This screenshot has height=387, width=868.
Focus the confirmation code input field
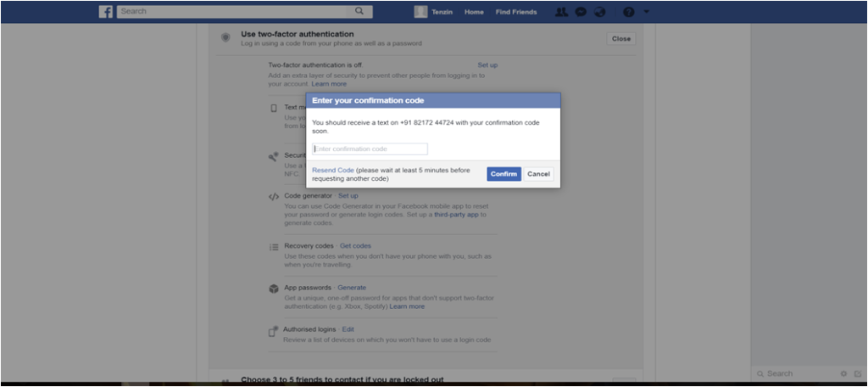pos(370,149)
